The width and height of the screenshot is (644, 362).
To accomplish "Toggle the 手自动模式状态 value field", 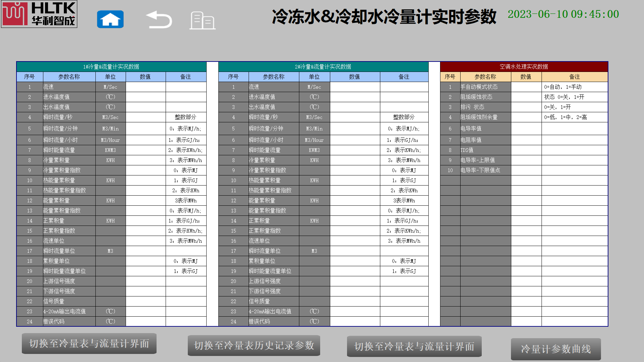I will (526, 87).
